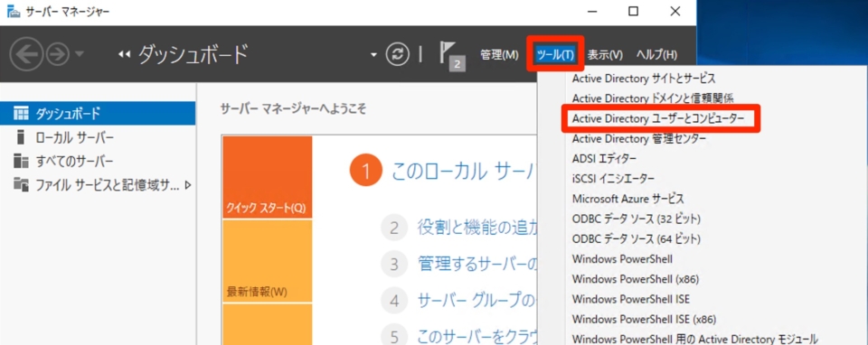Open the クイック スタート(Q) tile
868x345 pixels.
tap(268, 177)
